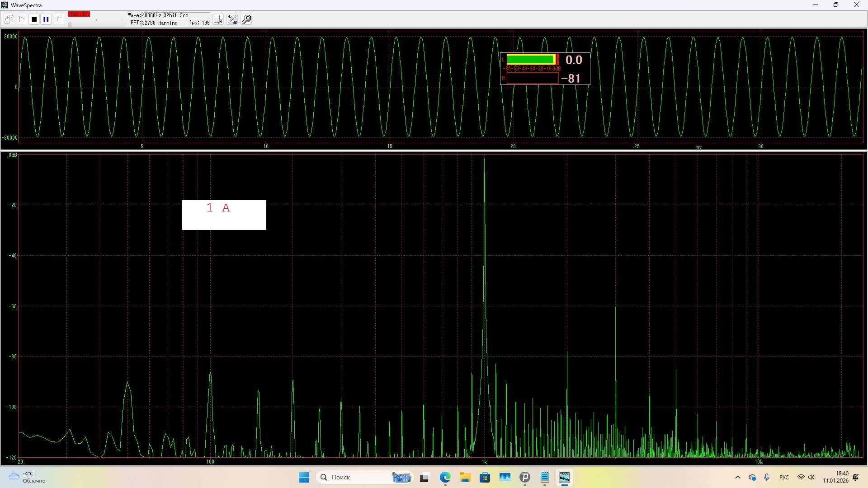Click the Stop button in toolbar
Viewport: 868px width, 488px height.
pos(34,19)
